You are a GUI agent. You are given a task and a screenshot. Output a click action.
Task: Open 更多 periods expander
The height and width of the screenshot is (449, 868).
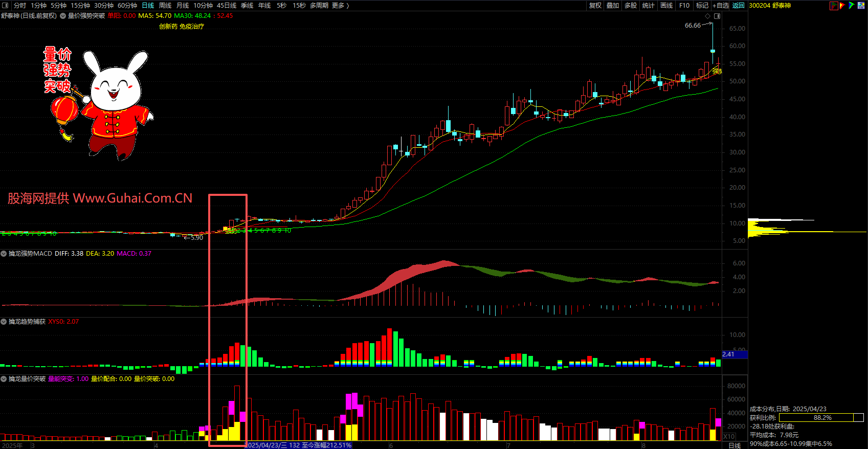(340, 5)
